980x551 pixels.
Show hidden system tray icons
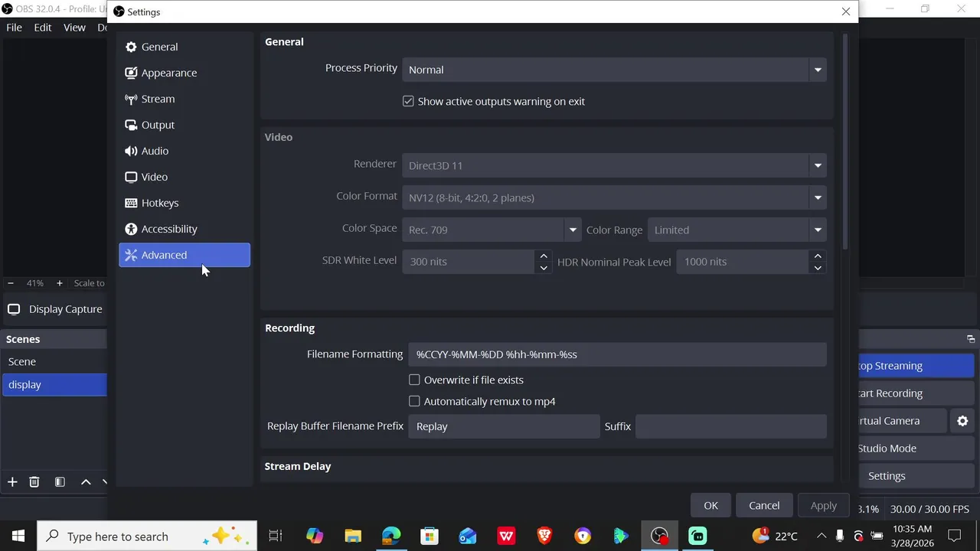point(822,536)
